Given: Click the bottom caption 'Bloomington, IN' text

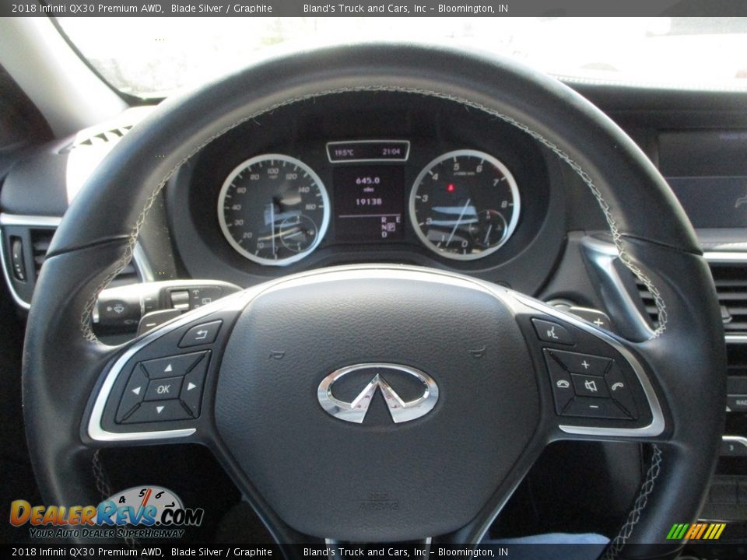Looking at the screenshot, I should 472,552.
